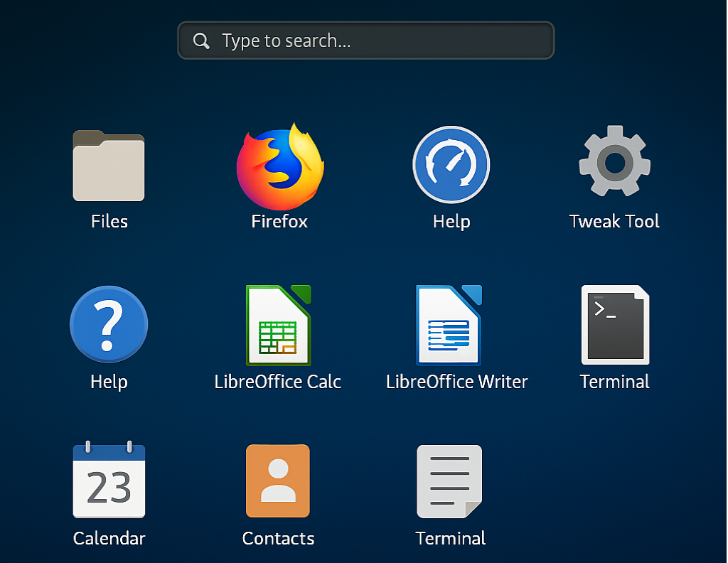
Task: Click the magnifier icon in search bar
Action: 201,41
